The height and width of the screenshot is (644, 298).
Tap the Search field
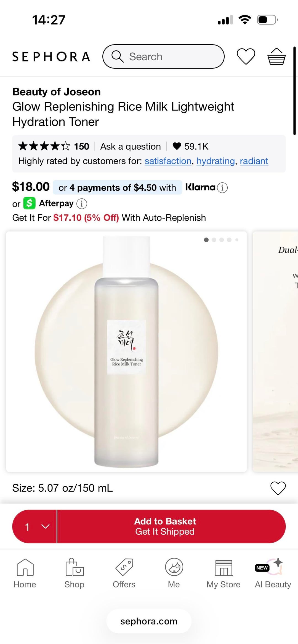tap(163, 56)
